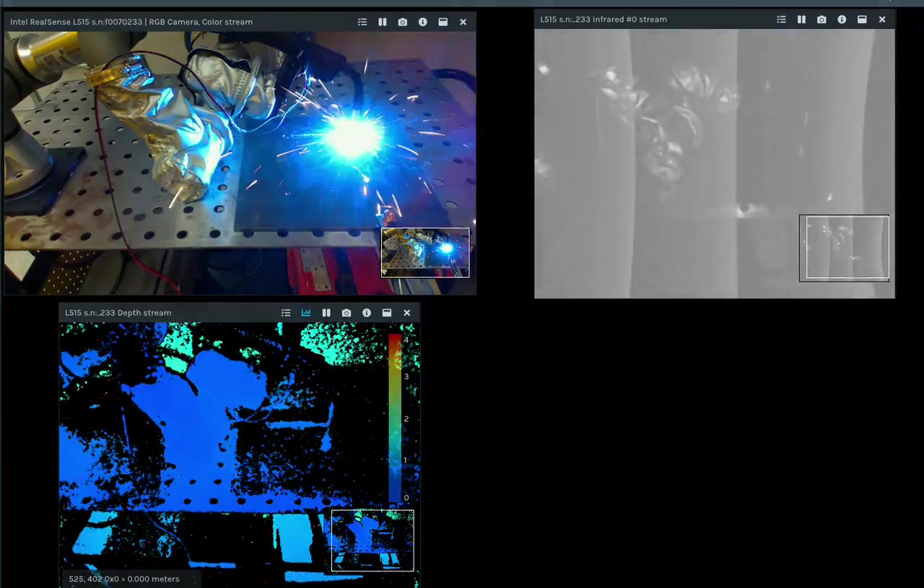924x588 pixels.
Task: Show info overlay for Depth stream
Action: (367, 313)
